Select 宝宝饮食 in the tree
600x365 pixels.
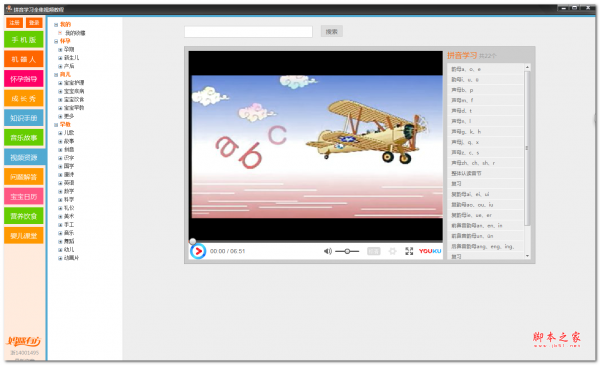(x=74, y=99)
